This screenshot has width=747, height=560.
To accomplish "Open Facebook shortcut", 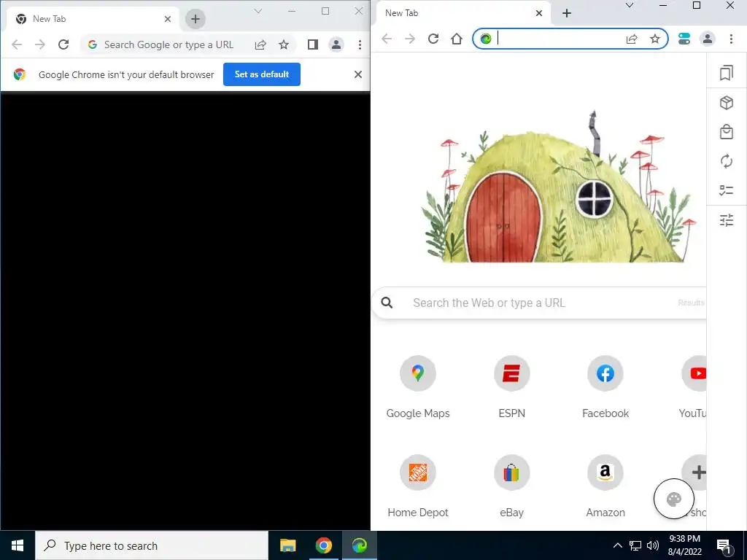I will coord(605,373).
